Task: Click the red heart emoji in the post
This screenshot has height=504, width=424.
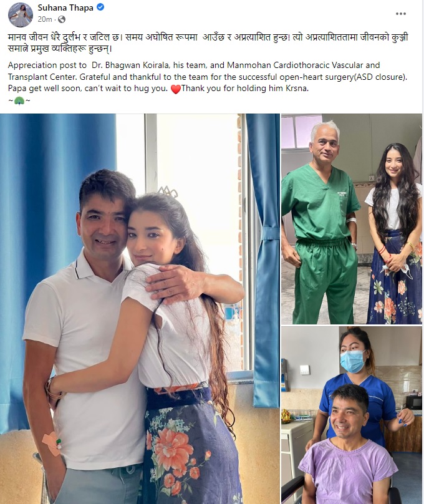Action: click(x=175, y=89)
